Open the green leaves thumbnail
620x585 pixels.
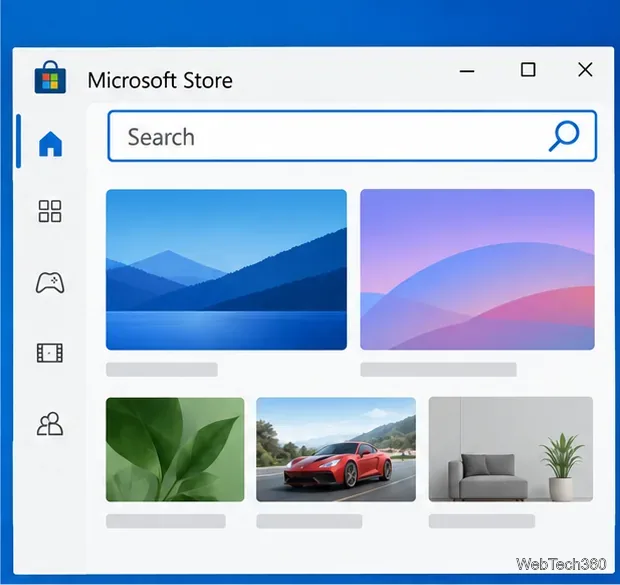point(175,450)
